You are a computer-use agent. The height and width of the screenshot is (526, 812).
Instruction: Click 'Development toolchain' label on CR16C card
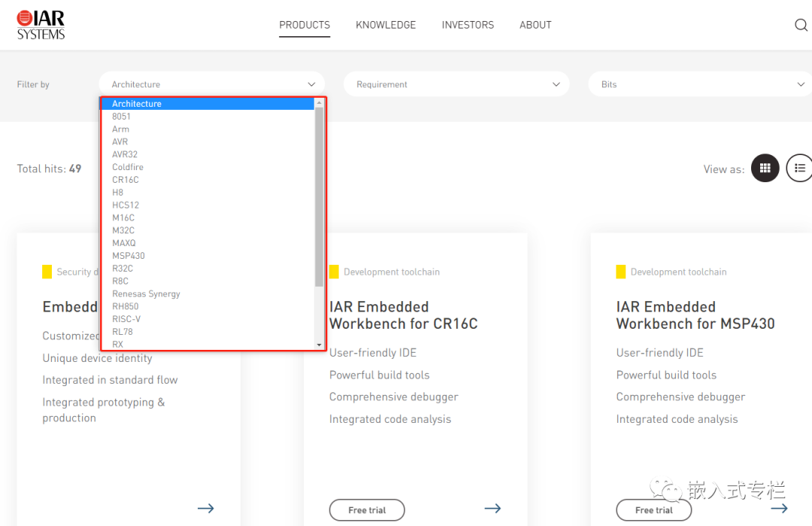click(392, 272)
